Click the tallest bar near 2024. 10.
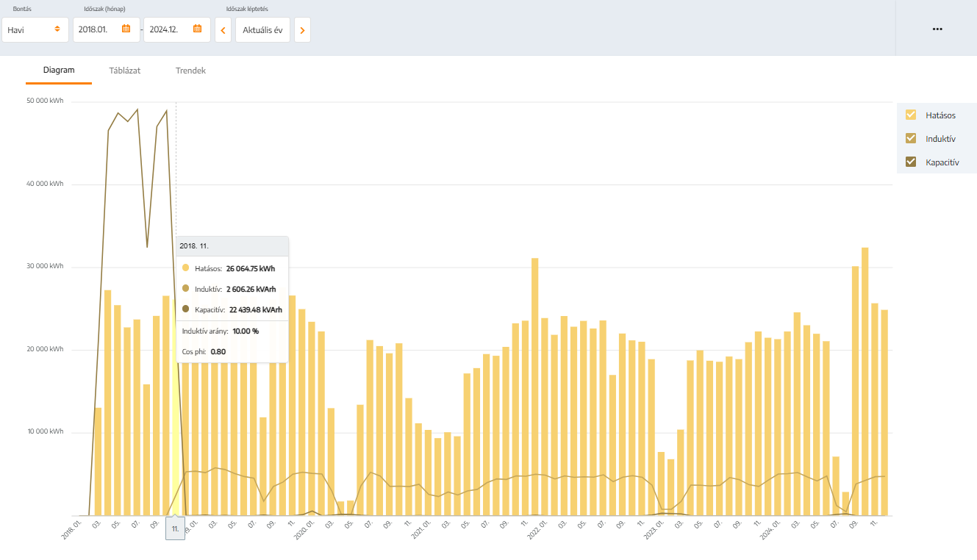The height and width of the screenshot is (560, 977). coord(865,382)
